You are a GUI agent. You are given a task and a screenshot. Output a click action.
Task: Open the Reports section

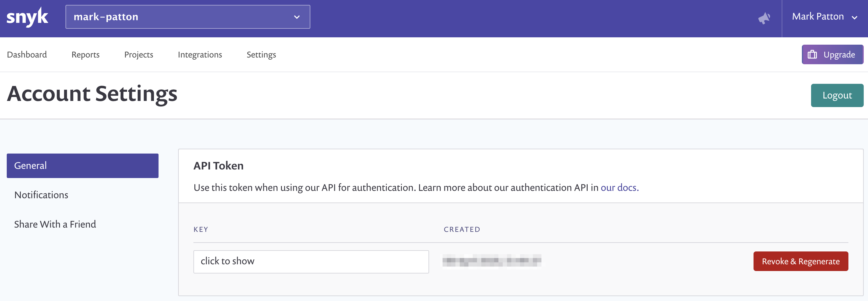(85, 54)
